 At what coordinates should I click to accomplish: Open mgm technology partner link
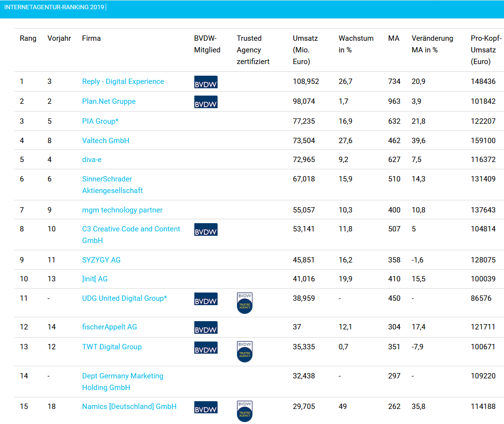(123, 210)
